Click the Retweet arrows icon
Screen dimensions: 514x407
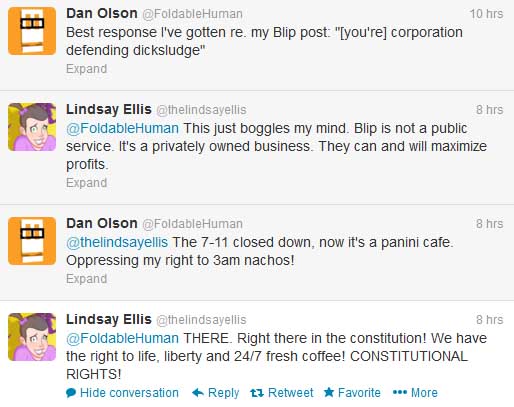257,393
